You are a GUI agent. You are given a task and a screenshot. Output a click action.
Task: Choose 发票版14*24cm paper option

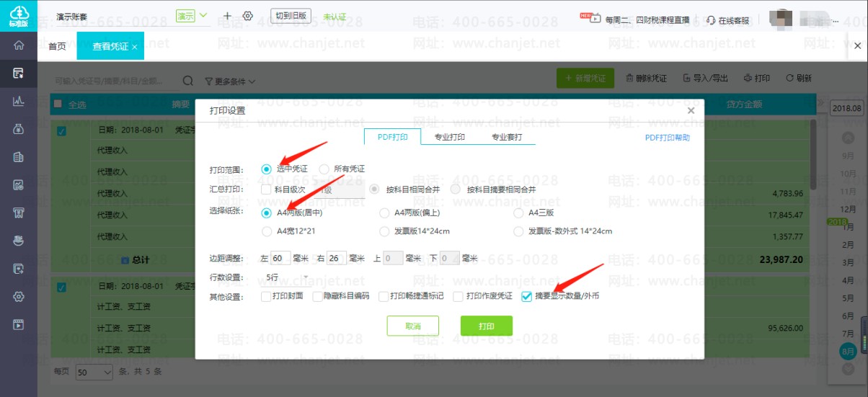coord(384,232)
